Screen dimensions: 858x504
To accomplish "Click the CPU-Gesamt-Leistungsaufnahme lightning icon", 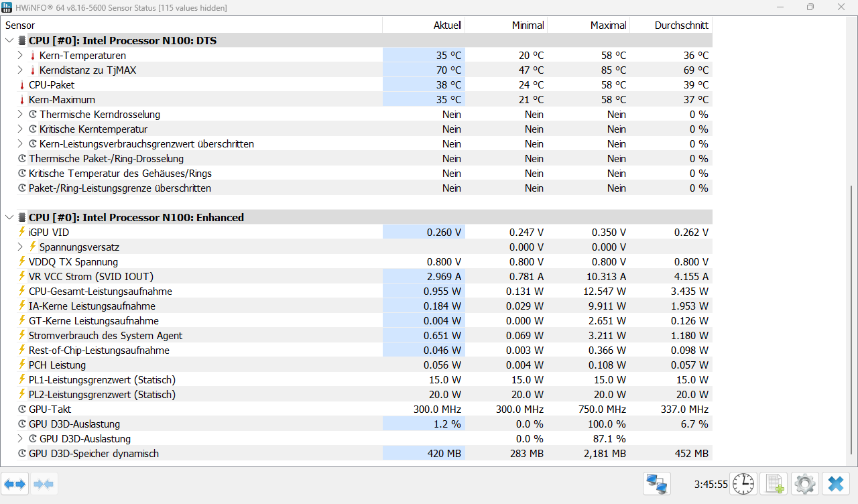I will click(22, 292).
